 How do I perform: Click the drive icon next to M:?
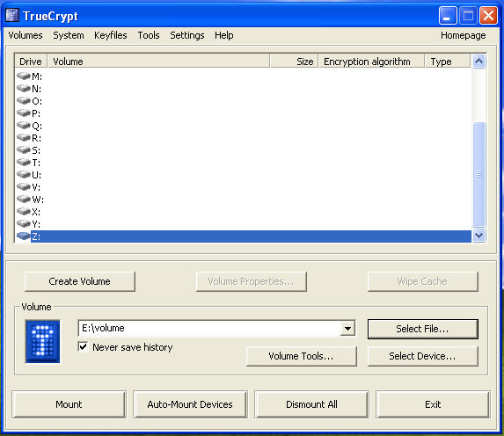point(23,76)
